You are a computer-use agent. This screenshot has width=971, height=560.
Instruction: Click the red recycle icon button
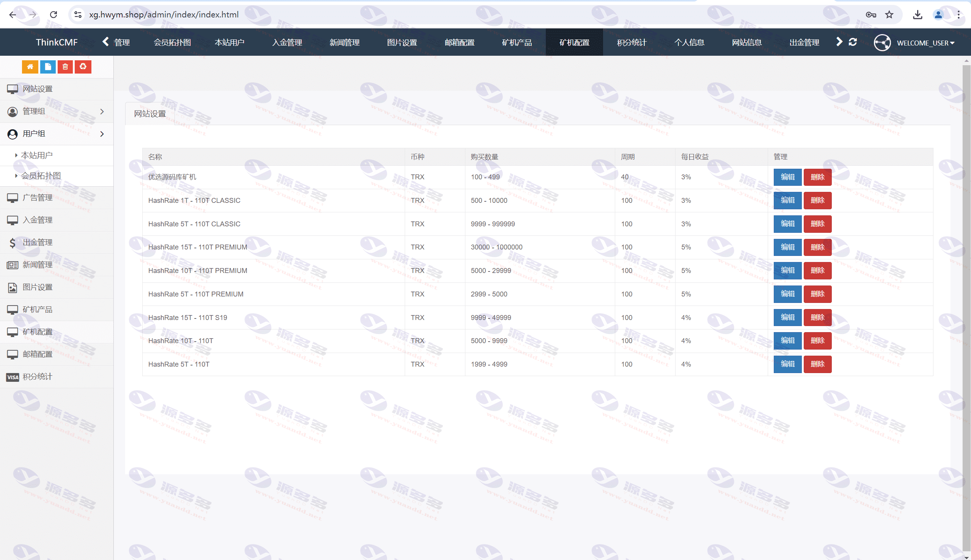pyautogui.click(x=83, y=67)
